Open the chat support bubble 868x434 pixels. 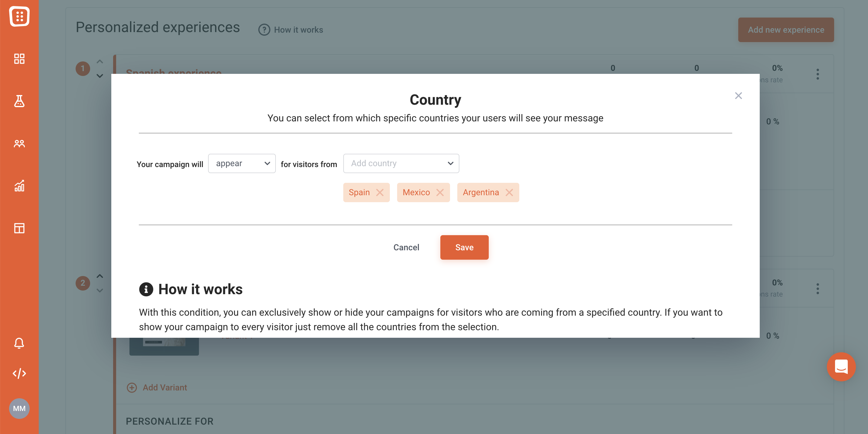[x=841, y=367]
